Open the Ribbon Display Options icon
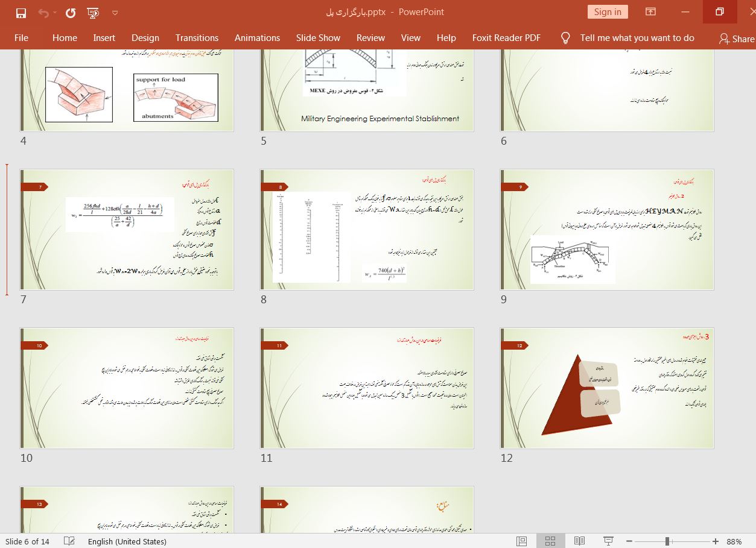756x548 pixels. coord(650,12)
